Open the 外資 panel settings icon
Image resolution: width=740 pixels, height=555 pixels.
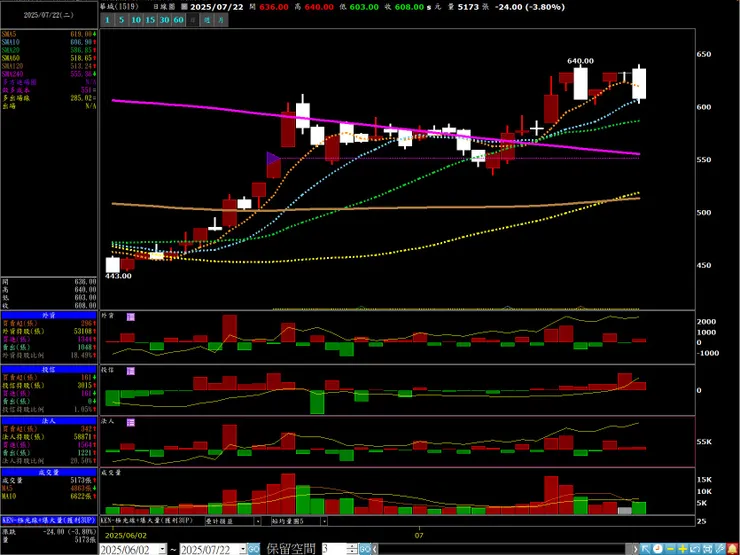131,317
